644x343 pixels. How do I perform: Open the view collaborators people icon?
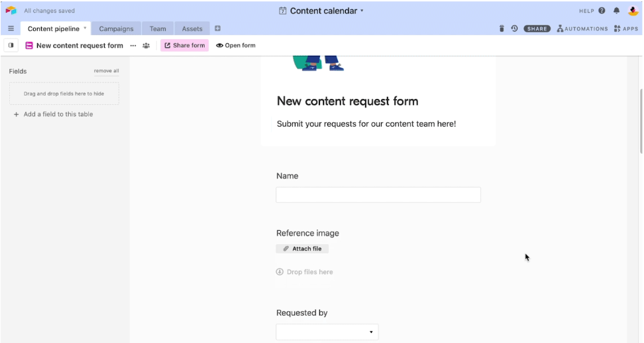pos(146,46)
